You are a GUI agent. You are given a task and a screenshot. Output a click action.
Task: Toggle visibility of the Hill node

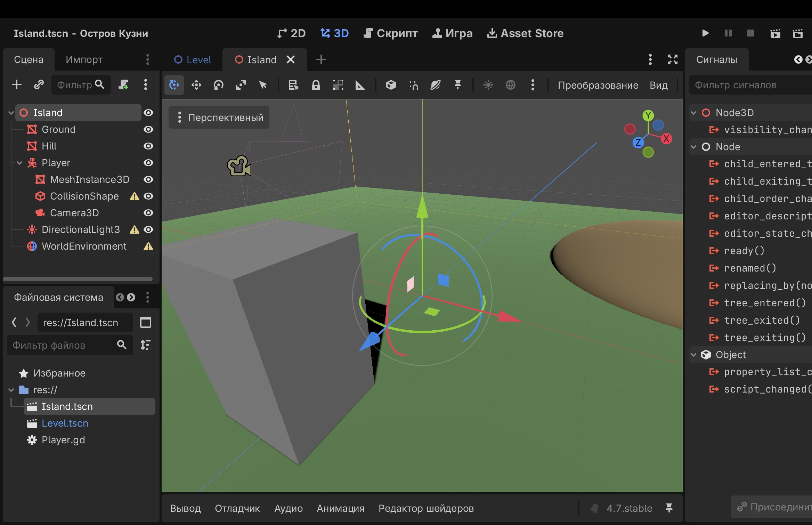point(148,146)
